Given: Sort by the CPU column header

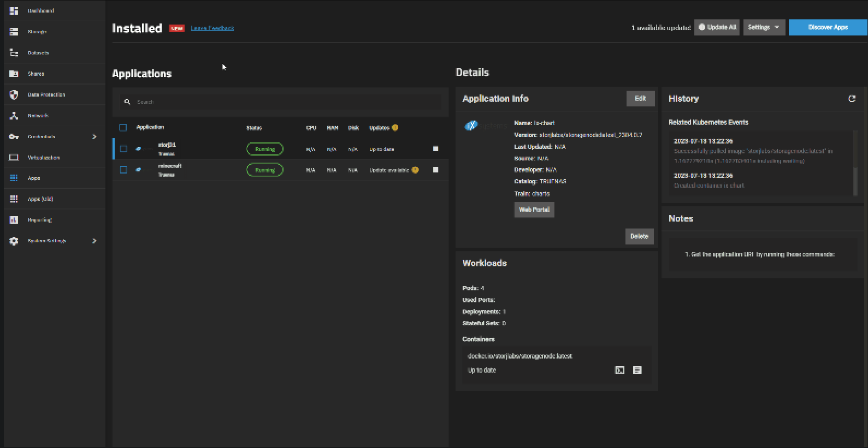Looking at the screenshot, I should [311, 128].
